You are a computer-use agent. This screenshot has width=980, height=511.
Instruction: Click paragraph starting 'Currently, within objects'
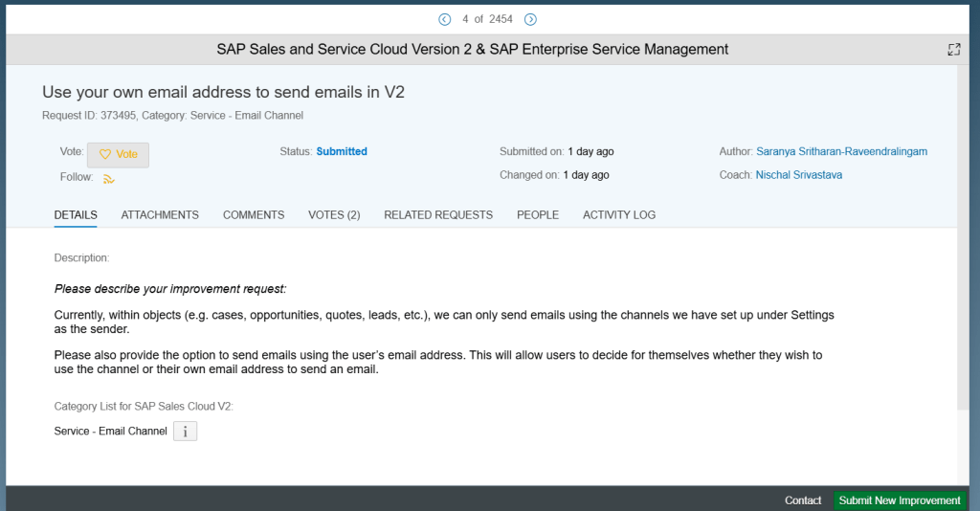pyautogui.click(x=444, y=322)
